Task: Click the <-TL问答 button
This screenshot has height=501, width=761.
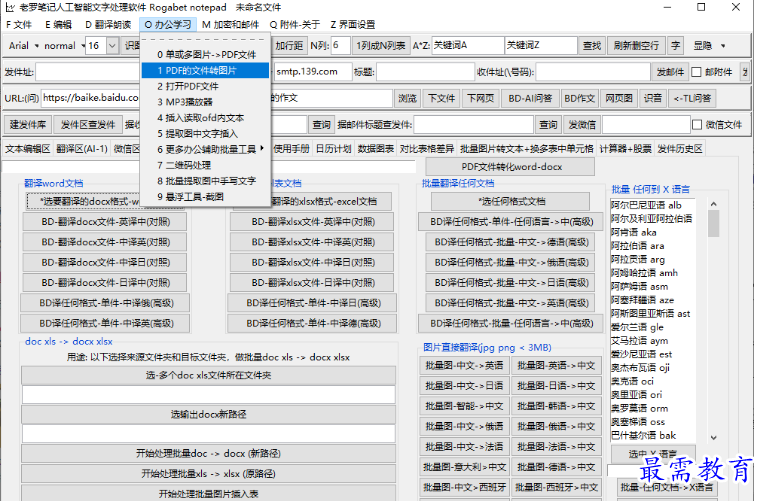Action: pyautogui.click(x=692, y=99)
